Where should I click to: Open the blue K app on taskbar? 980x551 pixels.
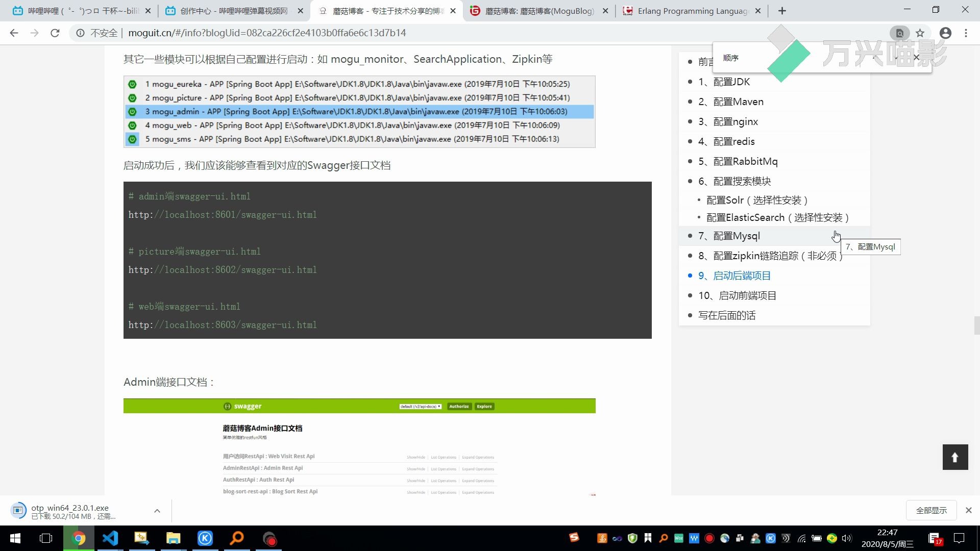pos(205,538)
